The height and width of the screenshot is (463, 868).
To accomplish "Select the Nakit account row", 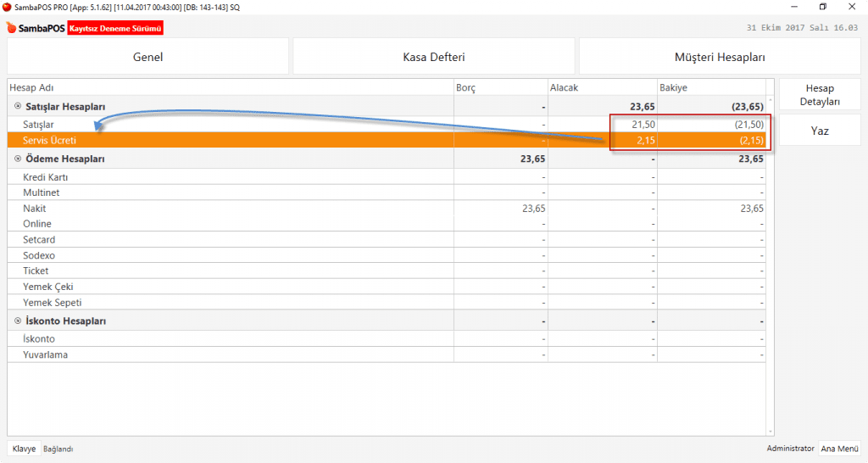I will point(35,209).
